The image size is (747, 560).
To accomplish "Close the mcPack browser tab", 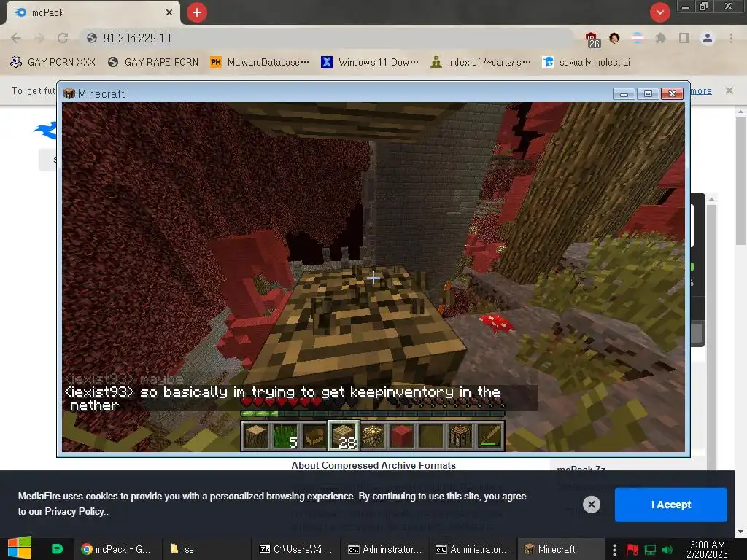I will click(169, 13).
